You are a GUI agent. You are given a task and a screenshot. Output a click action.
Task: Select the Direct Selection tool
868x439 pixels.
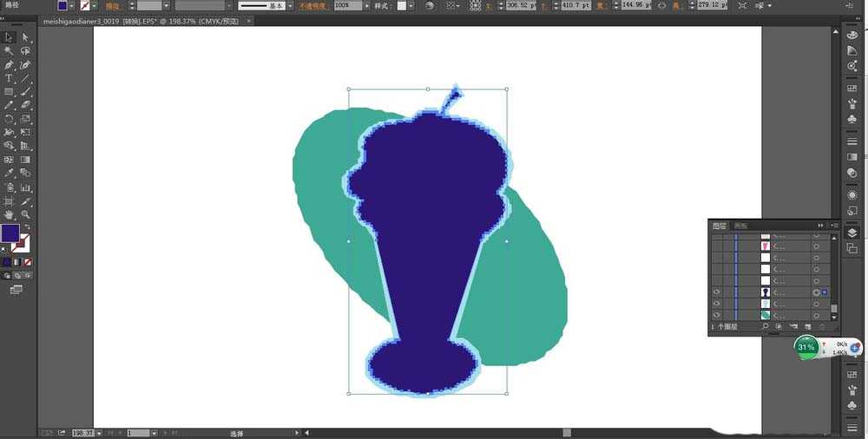point(25,37)
